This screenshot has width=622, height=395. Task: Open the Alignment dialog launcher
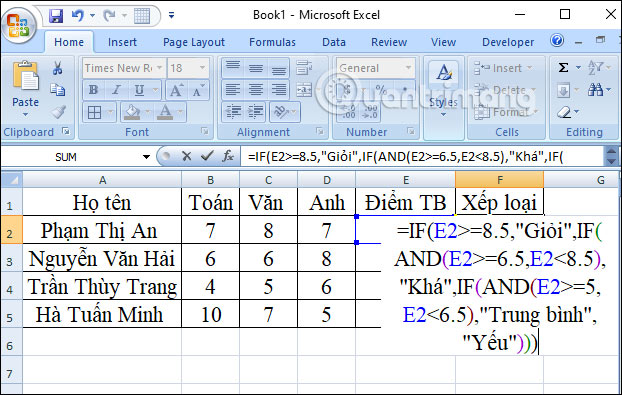coord(320,131)
